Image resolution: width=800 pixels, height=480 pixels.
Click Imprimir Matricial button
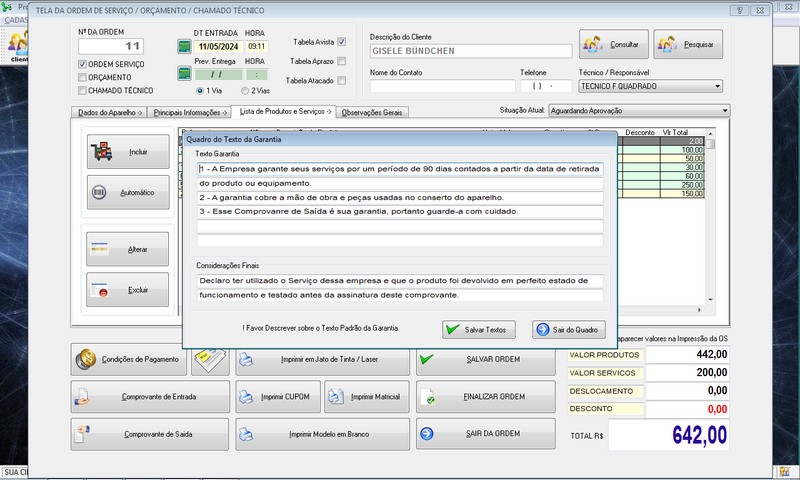[x=367, y=396]
